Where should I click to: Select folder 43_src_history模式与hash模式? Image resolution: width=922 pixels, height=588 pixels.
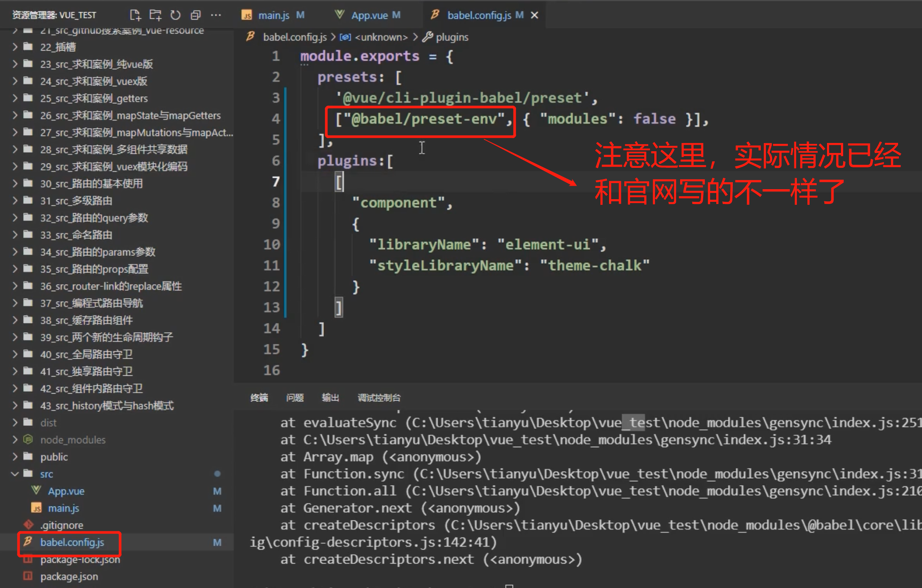(x=107, y=406)
